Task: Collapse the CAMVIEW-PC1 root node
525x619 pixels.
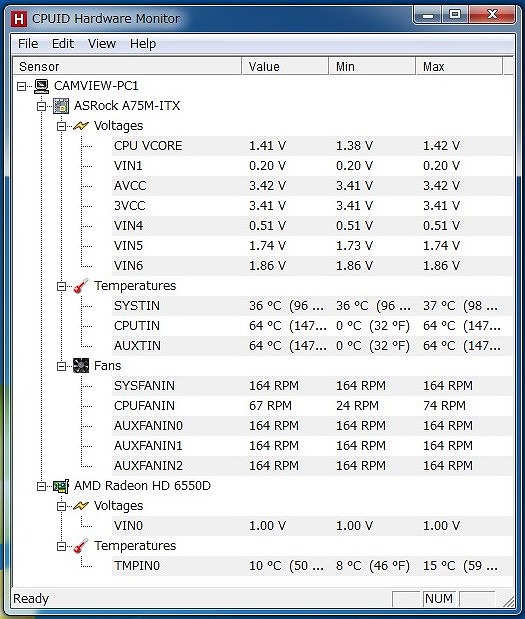Action: point(21,86)
